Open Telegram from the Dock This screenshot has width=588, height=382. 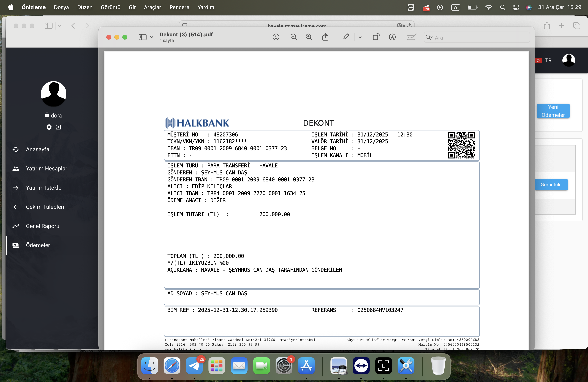click(x=194, y=365)
